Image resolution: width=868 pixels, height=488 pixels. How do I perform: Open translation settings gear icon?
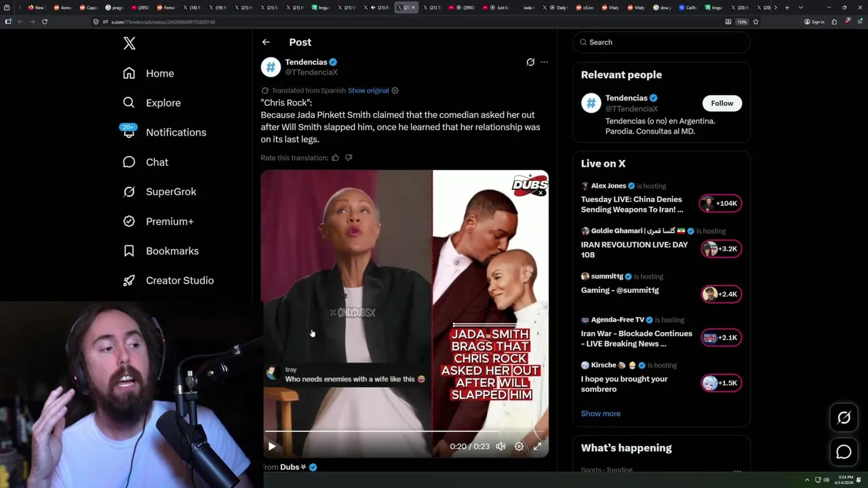(x=395, y=90)
